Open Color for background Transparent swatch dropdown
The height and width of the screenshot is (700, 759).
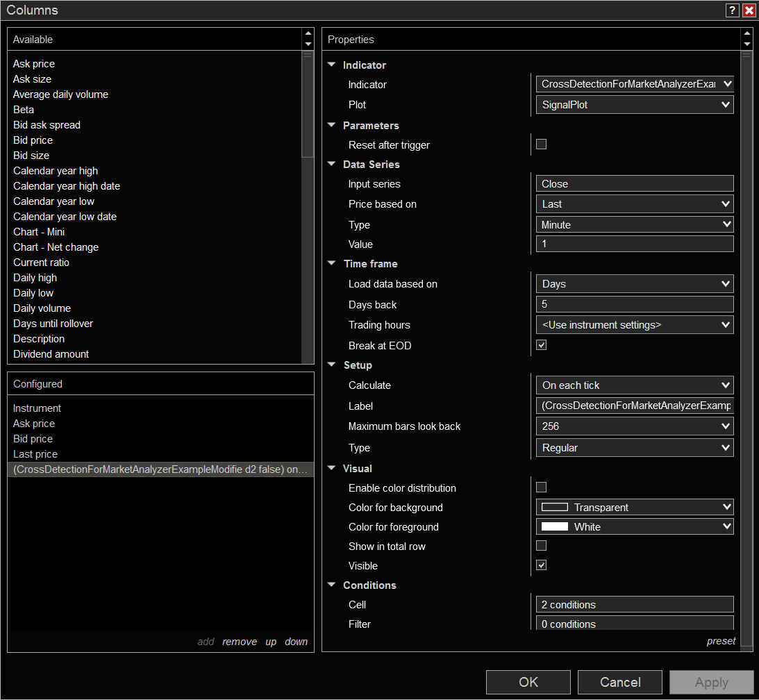pyautogui.click(x=635, y=508)
